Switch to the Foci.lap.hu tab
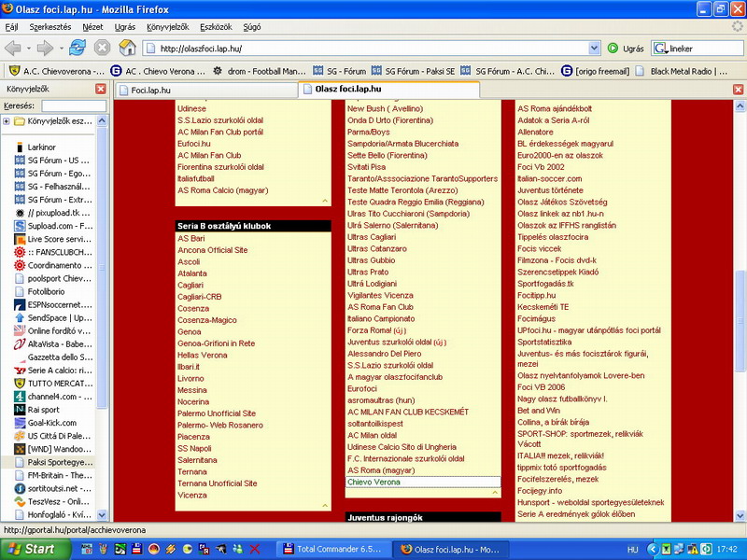 click(151, 91)
